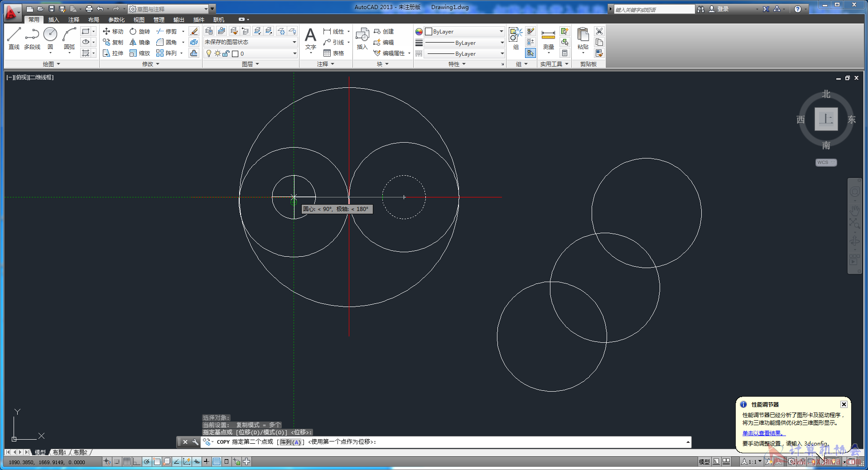
Task: Select the 直线 (Line) drawing tool
Action: [x=14, y=38]
